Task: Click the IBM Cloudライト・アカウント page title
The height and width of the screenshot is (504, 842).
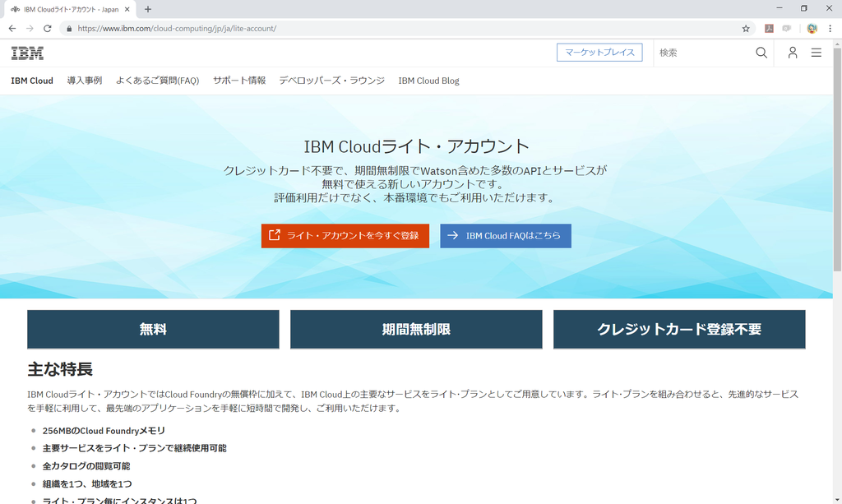Action: tap(417, 146)
